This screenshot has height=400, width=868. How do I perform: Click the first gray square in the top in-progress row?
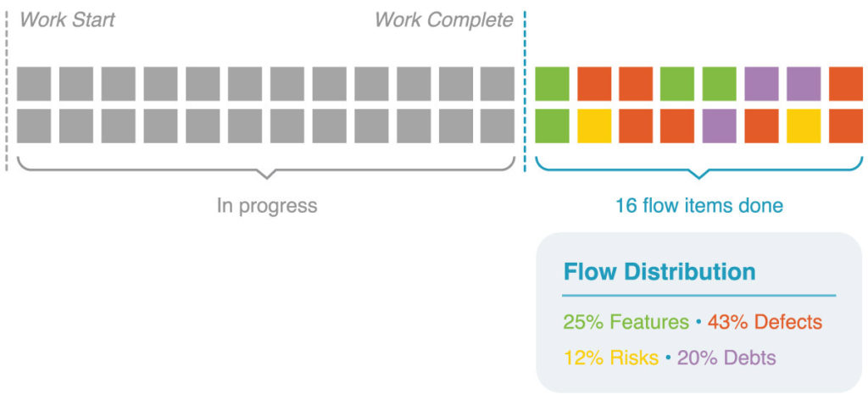point(34,84)
